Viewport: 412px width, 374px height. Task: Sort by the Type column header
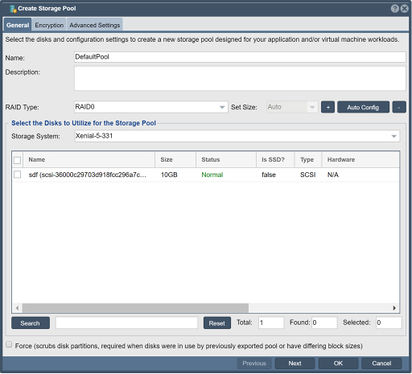click(x=308, y=160)
